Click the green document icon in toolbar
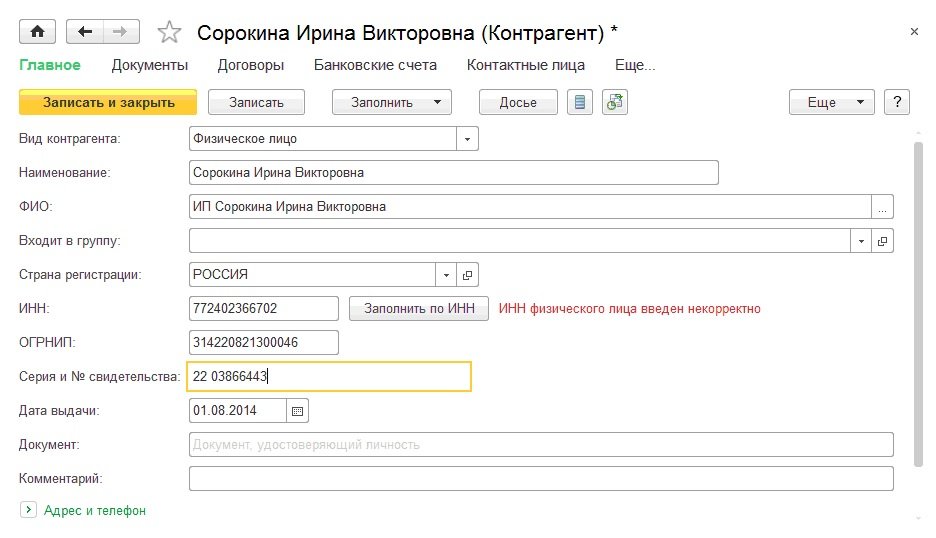Viewport: 936px width, 538px height. [x=614, y=102]
